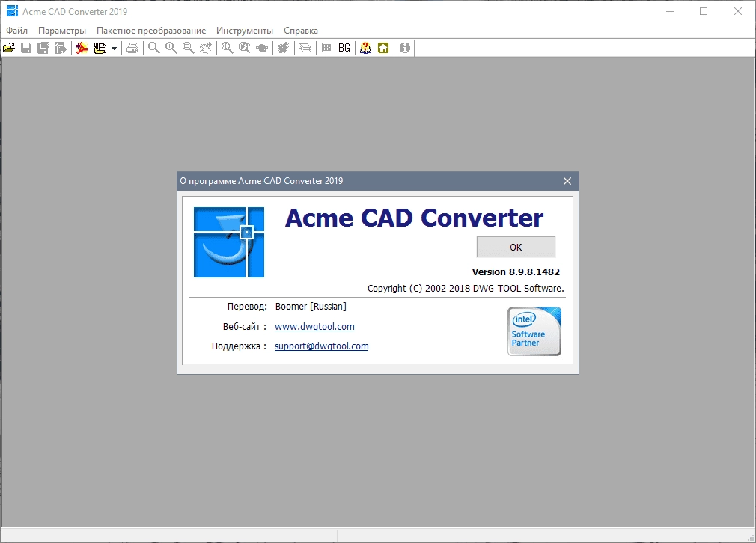Click the Zoom In magnifier icon
This screenshot has width=756, height=543.
tap(171, 48)
